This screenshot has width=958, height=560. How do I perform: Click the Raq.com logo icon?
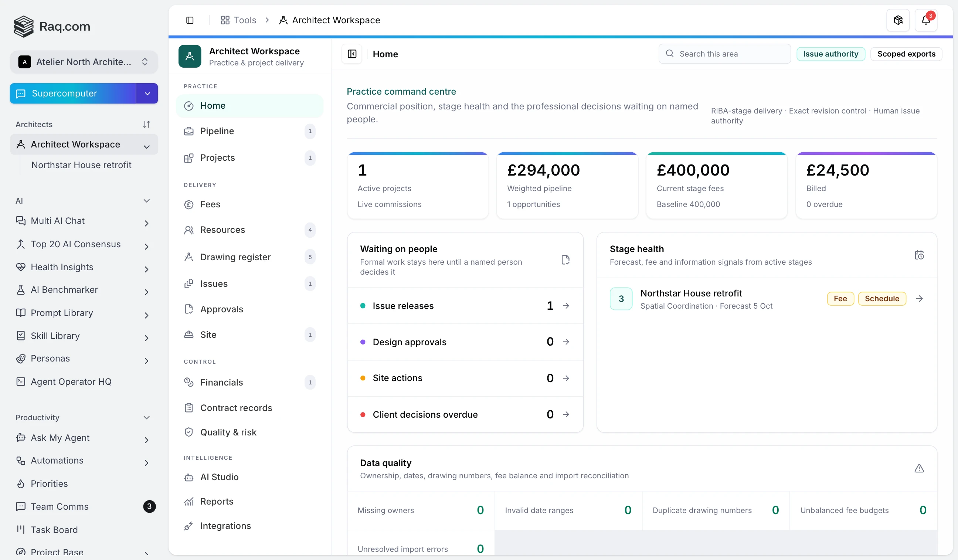pyautogui.click(x=24, y=26)
